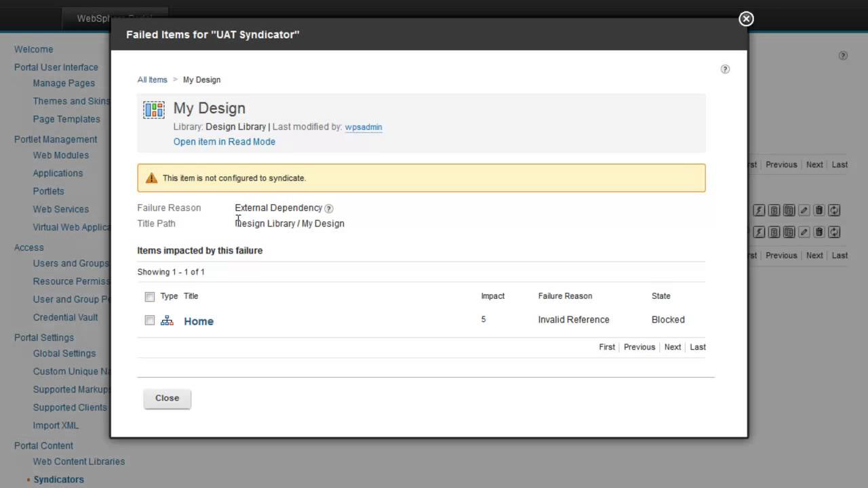This screenshot has height=488, width=868.
Task: Check the Home item checkbox
Action: [x=150, y=321]
